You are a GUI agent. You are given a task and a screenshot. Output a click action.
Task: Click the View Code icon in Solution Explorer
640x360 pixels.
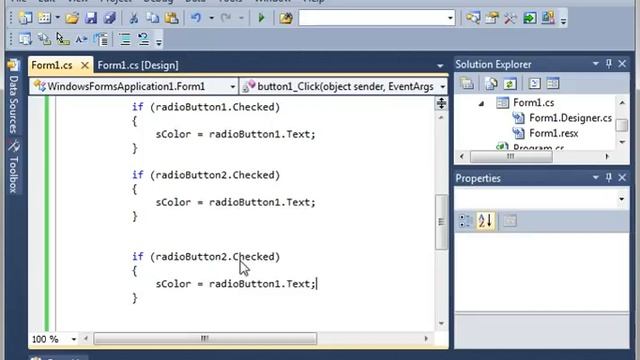534,84
